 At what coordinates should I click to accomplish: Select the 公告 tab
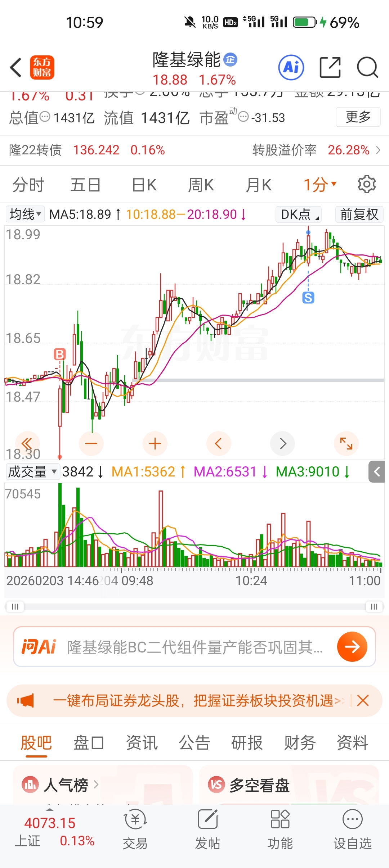click(x=194, y=742)
